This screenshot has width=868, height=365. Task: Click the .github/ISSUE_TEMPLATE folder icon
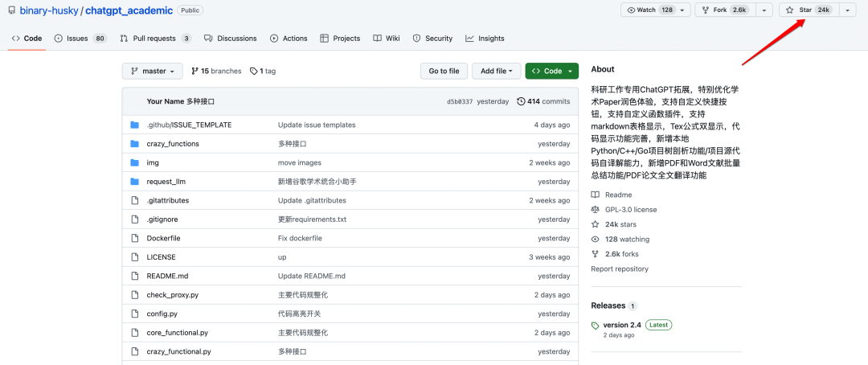(134, 125)
